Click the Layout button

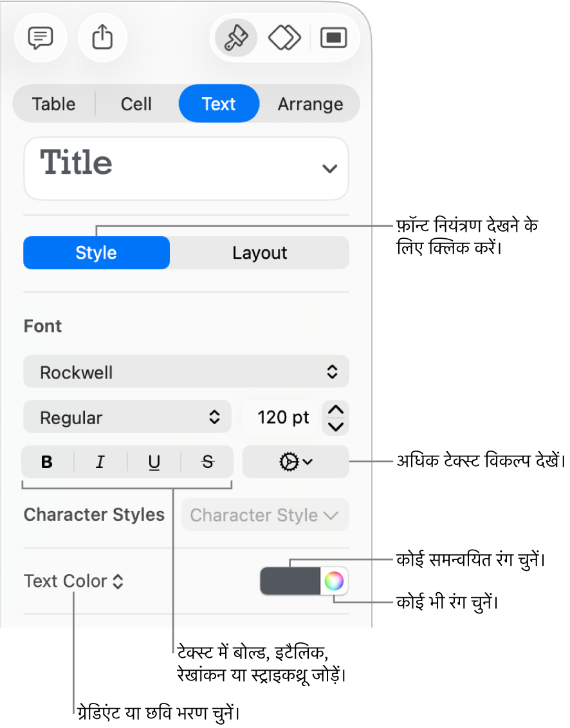(x=259, y=253)
